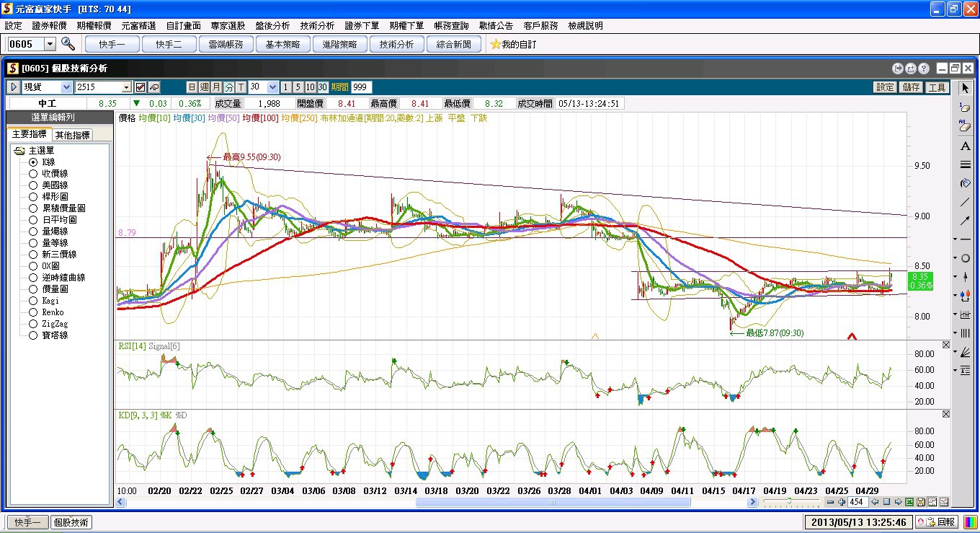This screenshot has width=980, height=533.
Task: Click the 期間 period input field
Action: click(360, 87)
